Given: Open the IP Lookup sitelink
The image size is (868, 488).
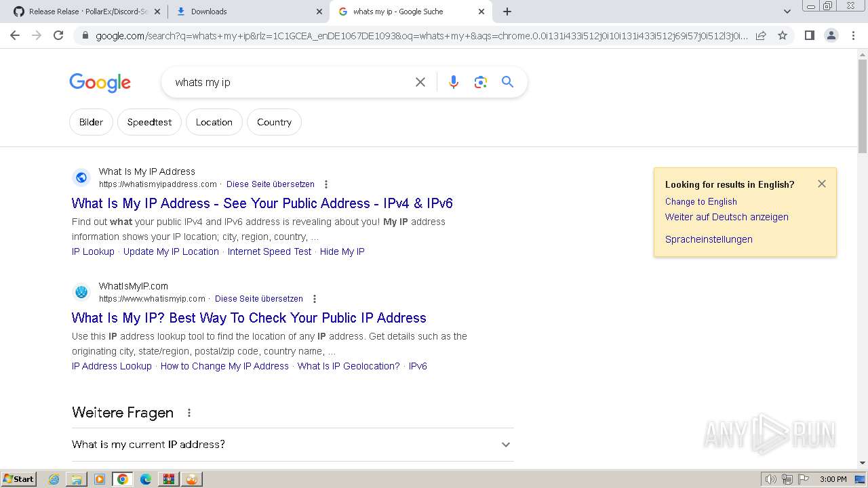Looking at the screenshot, I should [x=93, y=251].
